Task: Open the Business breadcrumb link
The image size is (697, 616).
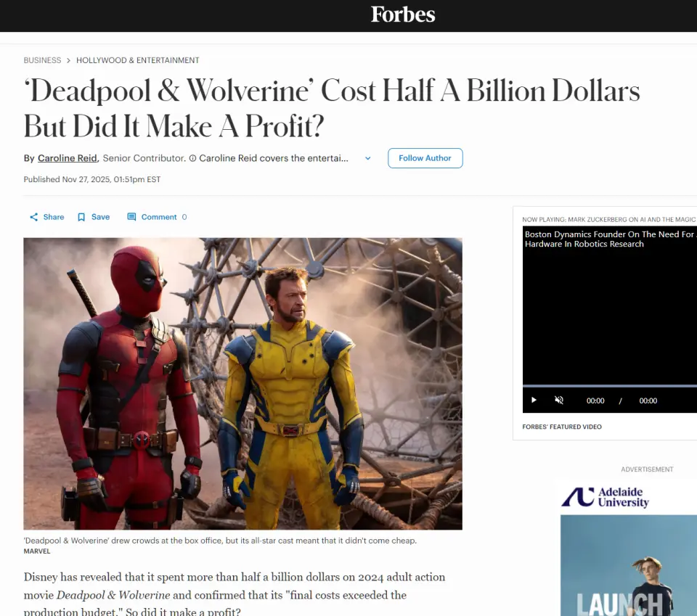Action: click(x=42, y=60)
